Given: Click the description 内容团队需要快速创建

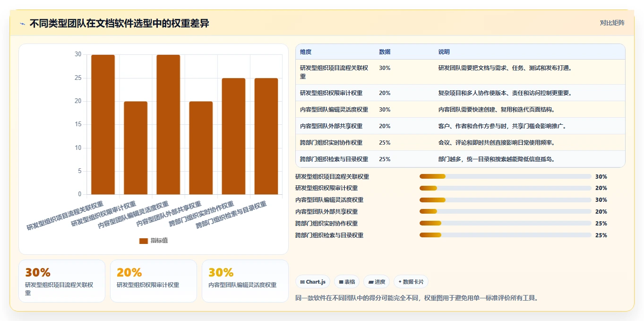Looking at the screenshot, I should pos(497,109).
